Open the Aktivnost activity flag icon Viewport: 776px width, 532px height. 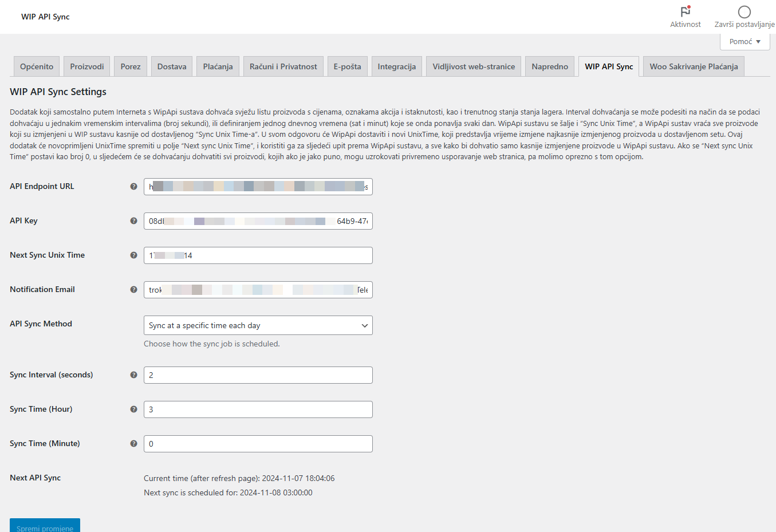[685, 12]
